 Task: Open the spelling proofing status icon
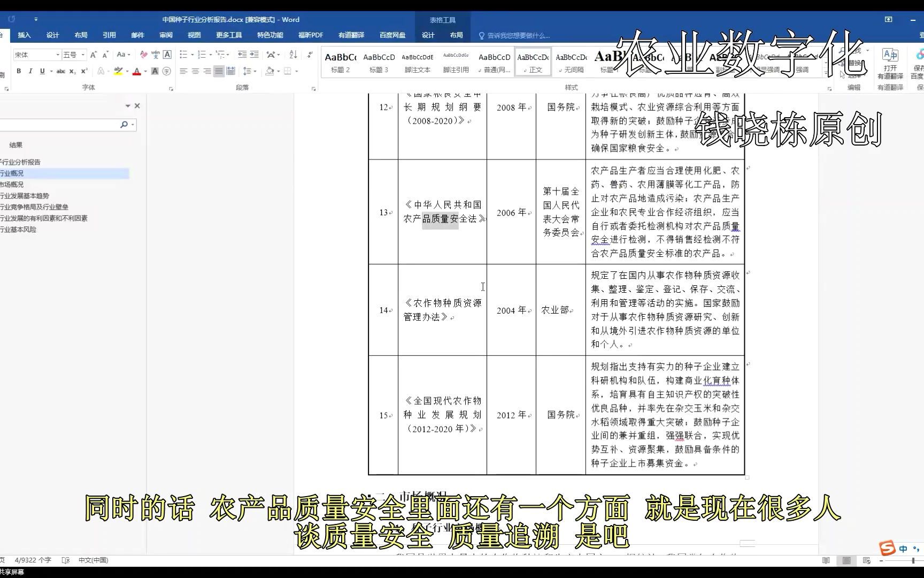coord(66,560)
